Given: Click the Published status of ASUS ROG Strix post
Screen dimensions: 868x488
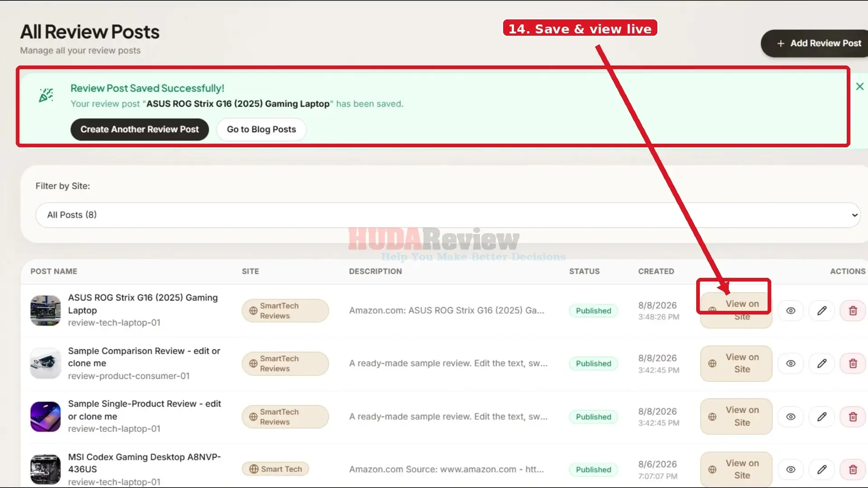Looking at the screenshot, I should click(593, 311).
